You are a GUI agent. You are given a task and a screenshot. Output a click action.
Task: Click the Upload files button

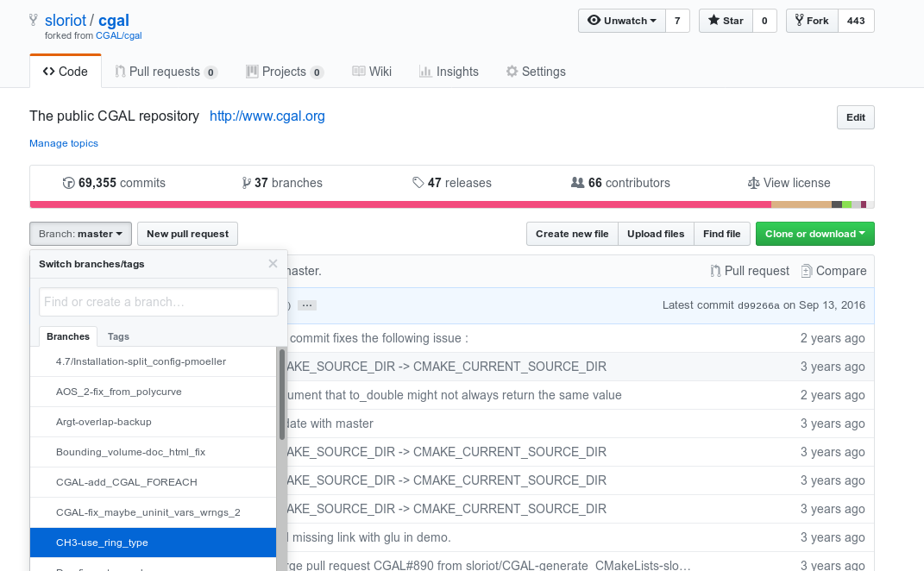tap(656, 234)
